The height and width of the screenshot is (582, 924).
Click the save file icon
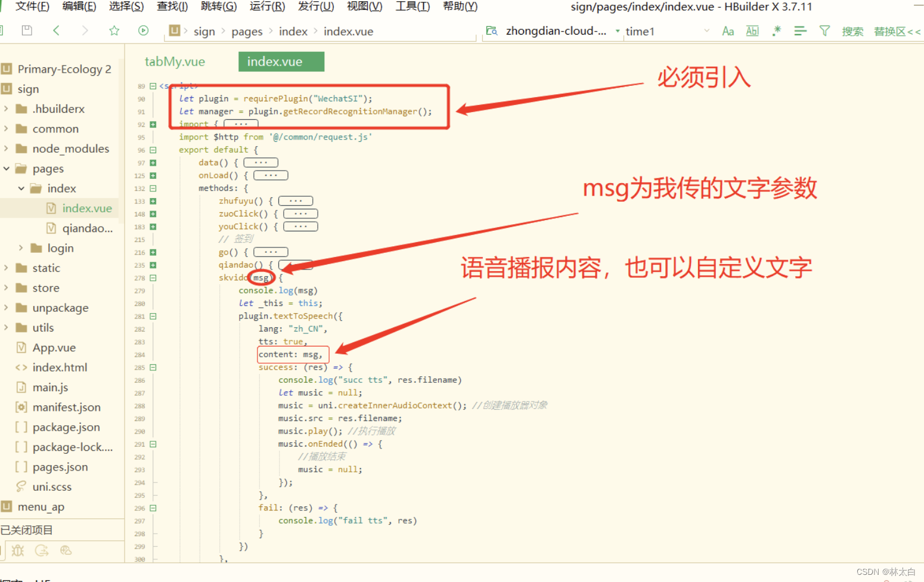(27, 30)
